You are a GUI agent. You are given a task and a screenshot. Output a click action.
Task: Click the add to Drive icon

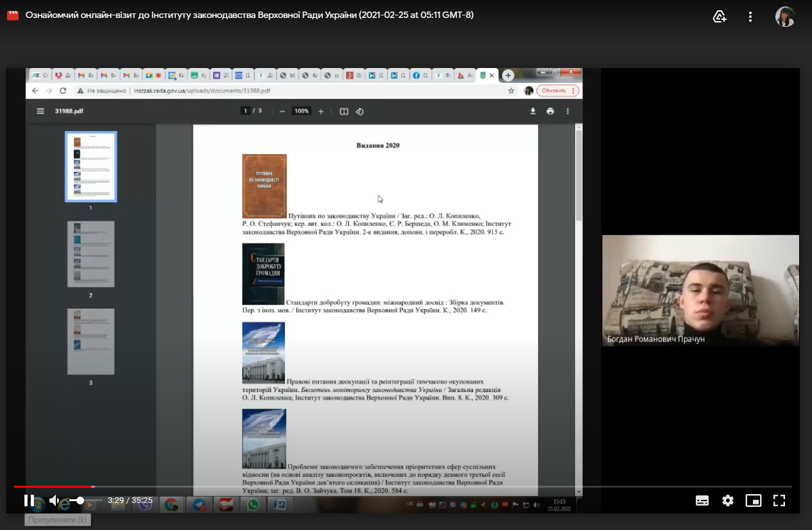(x=720, y=17)
